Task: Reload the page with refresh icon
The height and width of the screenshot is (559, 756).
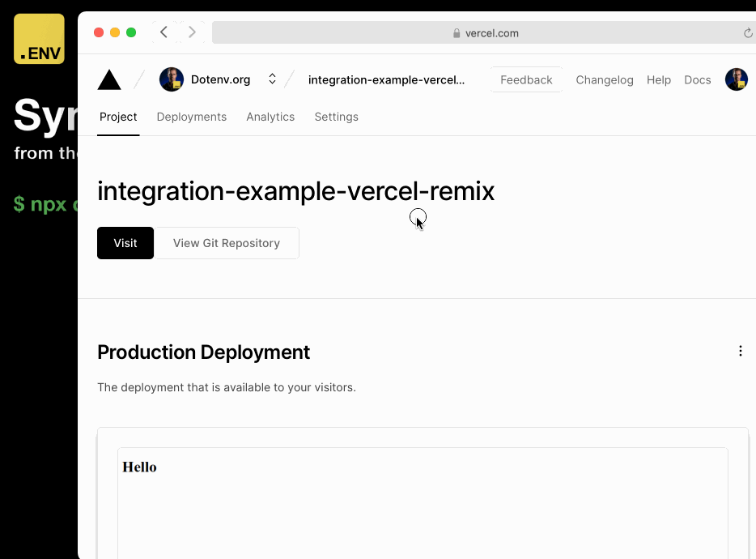Action: [x=748, y=33]
